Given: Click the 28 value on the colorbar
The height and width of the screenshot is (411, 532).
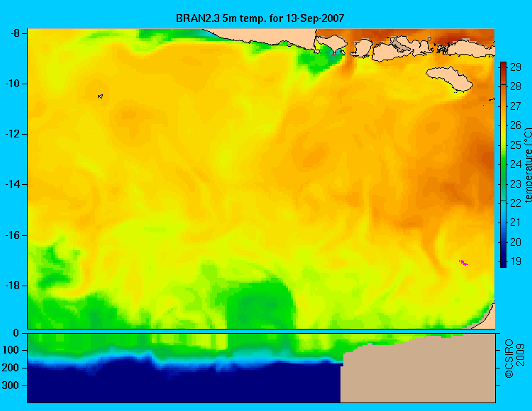Looking at the screenshot, I should point(516,86).
